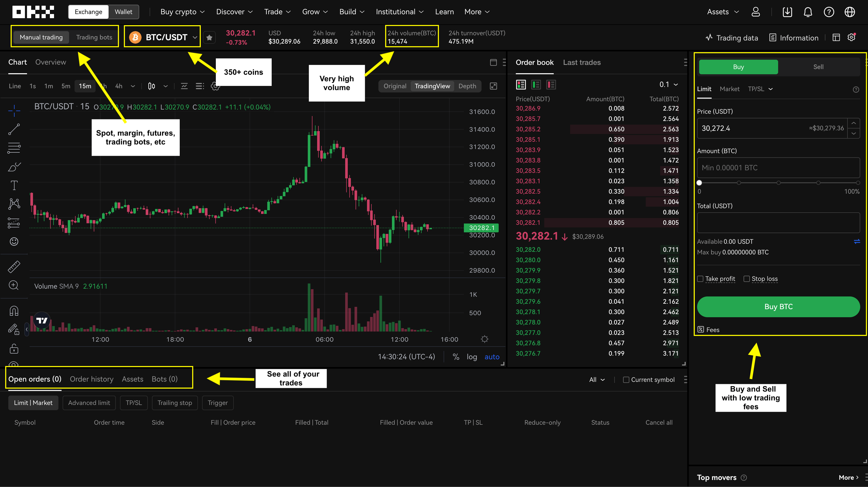Open the notifications bell

coord(808,12)
